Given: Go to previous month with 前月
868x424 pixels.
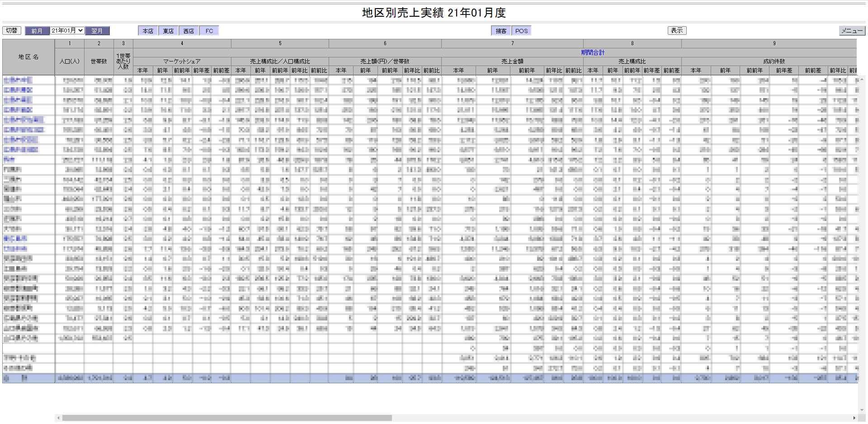Looking at the screenshot, I should pyautogui.click(x=37, y=31).
